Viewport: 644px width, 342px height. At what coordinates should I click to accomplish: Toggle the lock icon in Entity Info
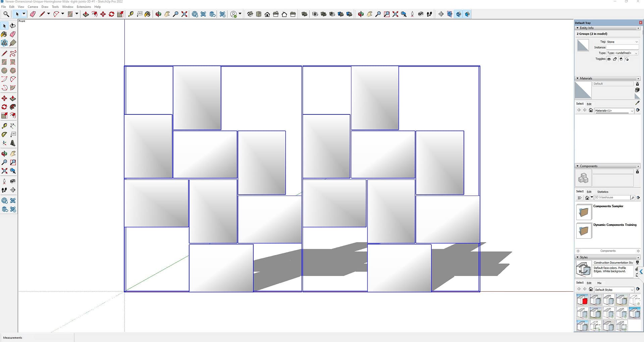[615, 59]
